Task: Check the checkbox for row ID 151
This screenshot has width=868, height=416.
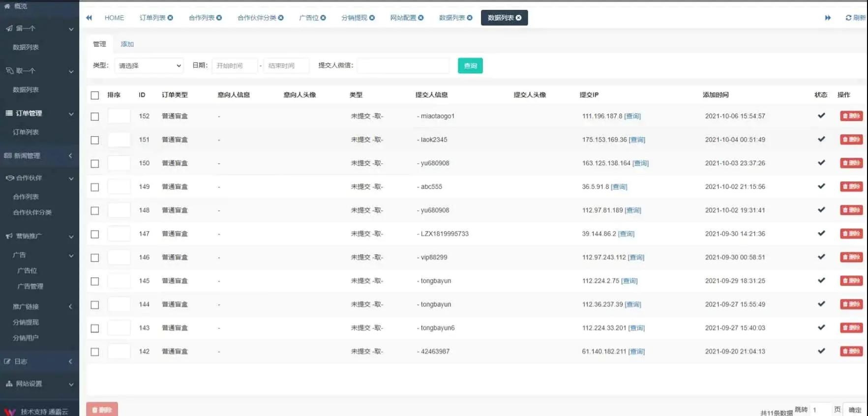Action: click(x=95, y=140)
